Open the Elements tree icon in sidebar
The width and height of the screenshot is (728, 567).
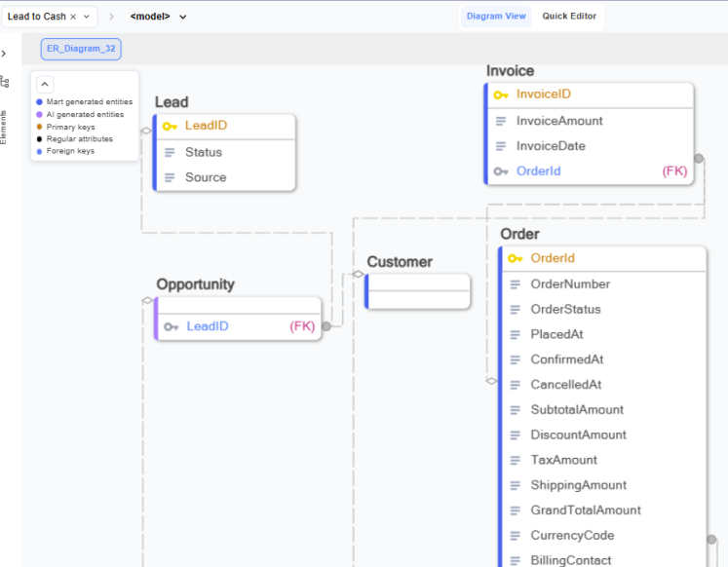[x=5, y=82]
